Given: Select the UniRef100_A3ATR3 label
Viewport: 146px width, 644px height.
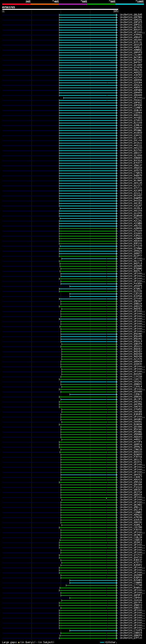Looking at the screenshot, I should 131,75.
